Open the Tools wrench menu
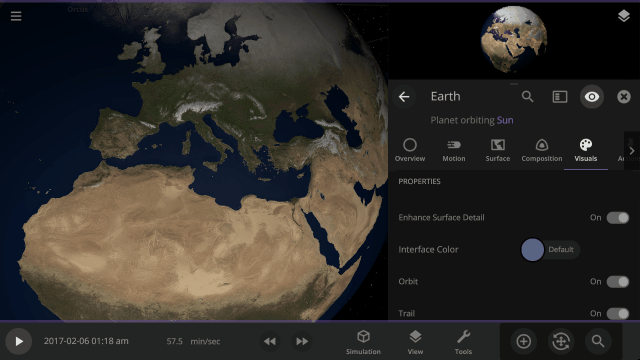 [x=463, y=342]
